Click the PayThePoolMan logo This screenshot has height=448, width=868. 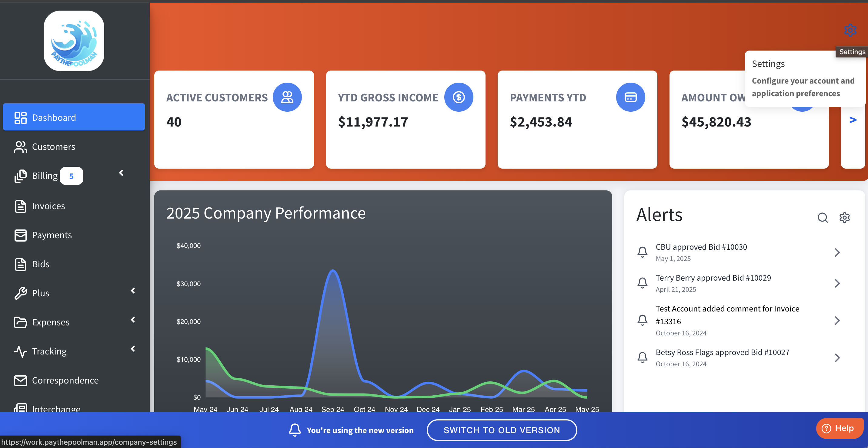(74, 41)
